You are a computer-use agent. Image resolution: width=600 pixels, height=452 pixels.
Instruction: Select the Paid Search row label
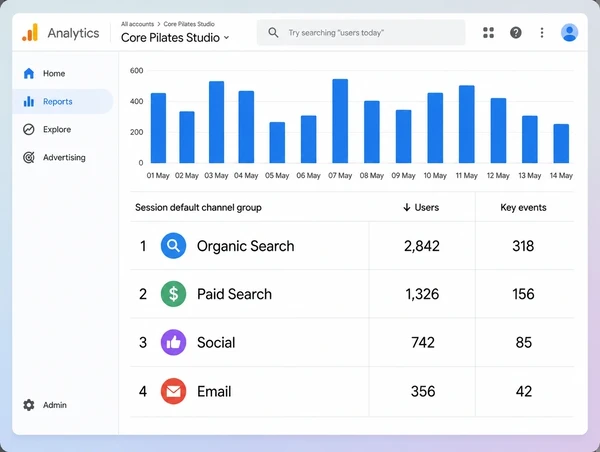[234, 294]
